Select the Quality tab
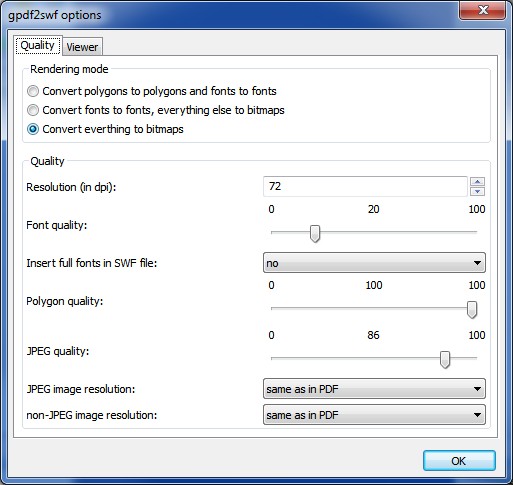Viewport: 513px width, 485px height. click(x=38, y=45)
